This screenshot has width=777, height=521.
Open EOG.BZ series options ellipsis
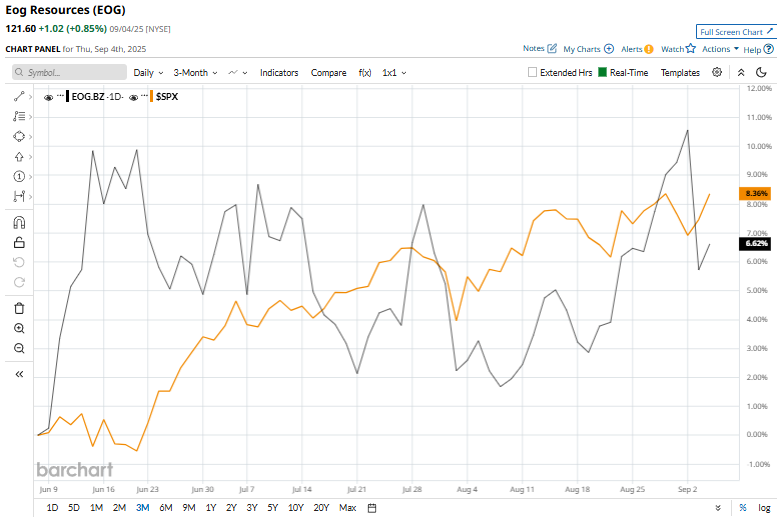coord(60,95)
